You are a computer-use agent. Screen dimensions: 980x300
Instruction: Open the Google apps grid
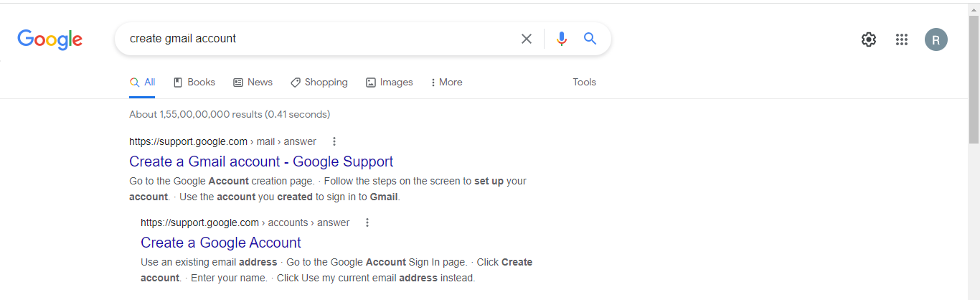[902, 39]
